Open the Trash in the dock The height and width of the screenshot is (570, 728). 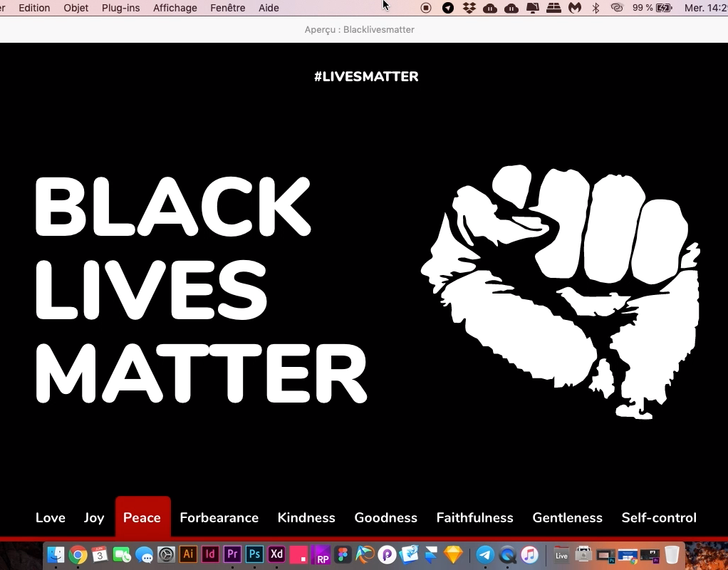(672, 554)
